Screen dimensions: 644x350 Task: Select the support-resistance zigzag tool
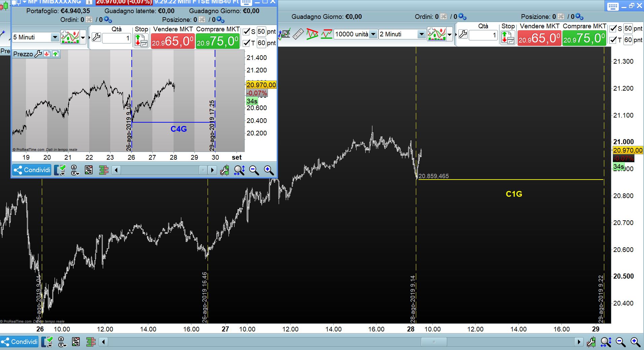(x=326, y=34)
